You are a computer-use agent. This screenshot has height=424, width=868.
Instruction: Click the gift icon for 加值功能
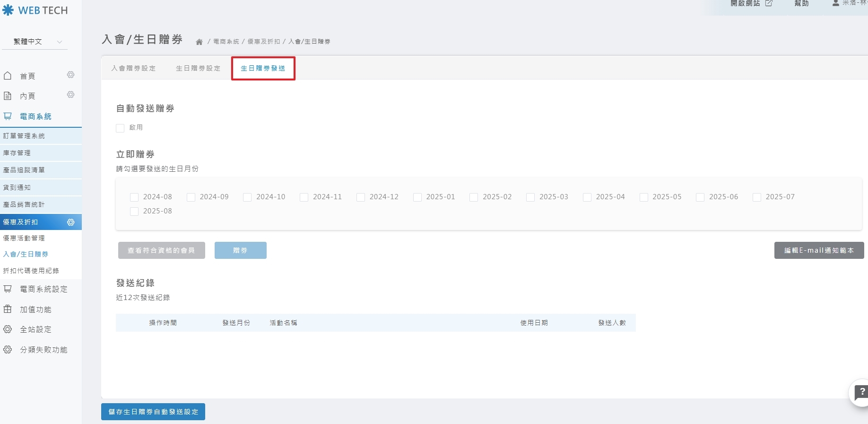[x=8, y=309]
